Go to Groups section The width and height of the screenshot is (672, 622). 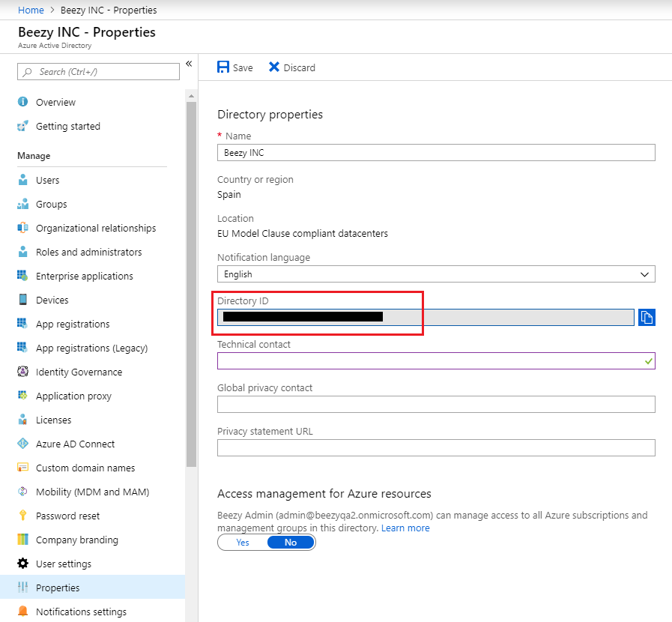pyautogui.click(x=52, y=204)
